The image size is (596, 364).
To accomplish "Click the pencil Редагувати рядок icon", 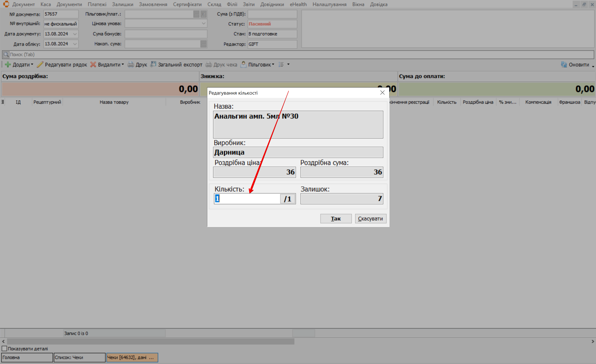I will click(x=40, y=65).
